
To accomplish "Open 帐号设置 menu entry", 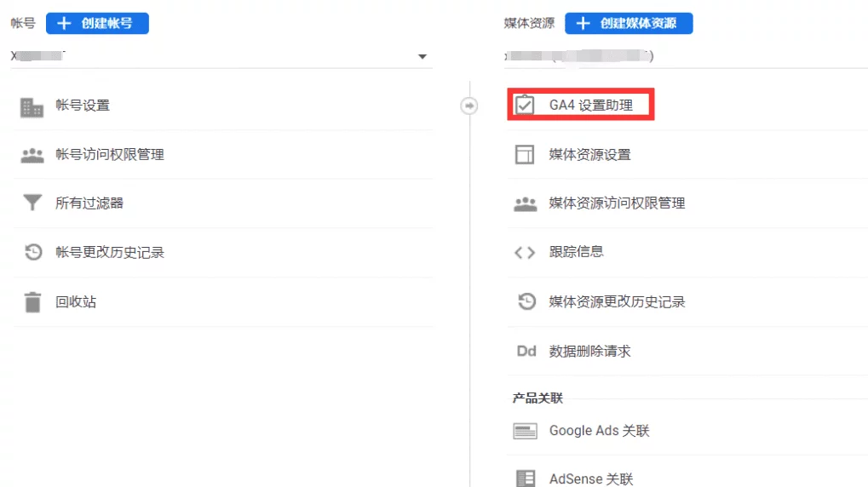I will click(83, 106).
